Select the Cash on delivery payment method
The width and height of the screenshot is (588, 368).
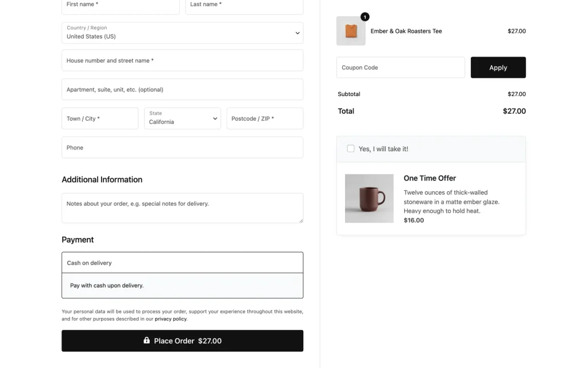[182, 262]
